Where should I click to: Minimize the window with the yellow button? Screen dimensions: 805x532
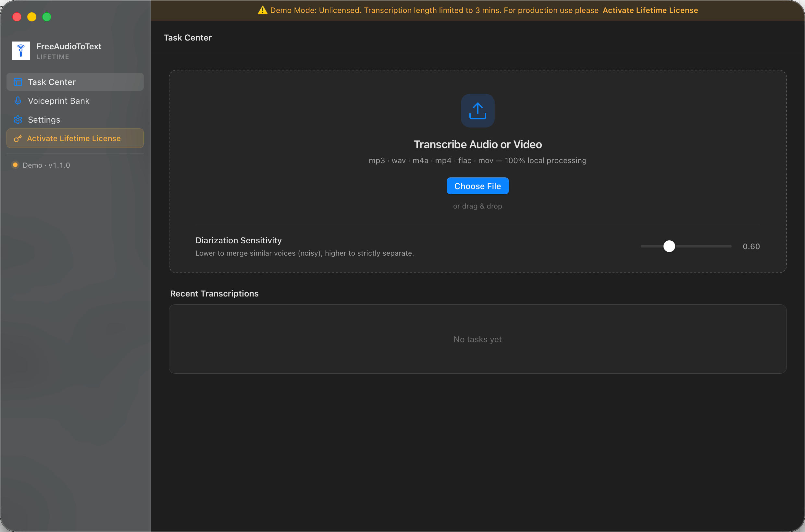pos(31,17)
